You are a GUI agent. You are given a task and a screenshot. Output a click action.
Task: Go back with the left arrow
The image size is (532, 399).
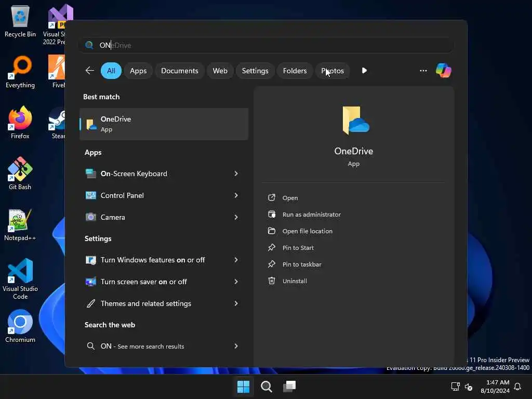coord(89,71)
